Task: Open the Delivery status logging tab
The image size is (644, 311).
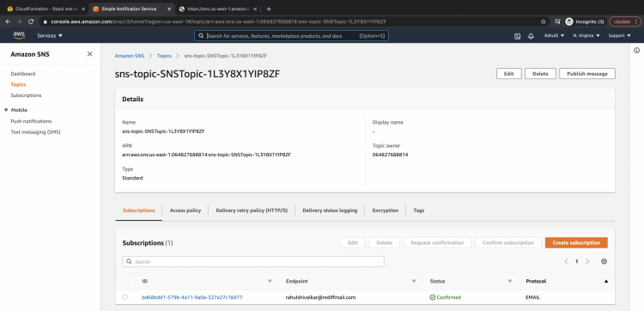Action: click(x=330, y=210)
